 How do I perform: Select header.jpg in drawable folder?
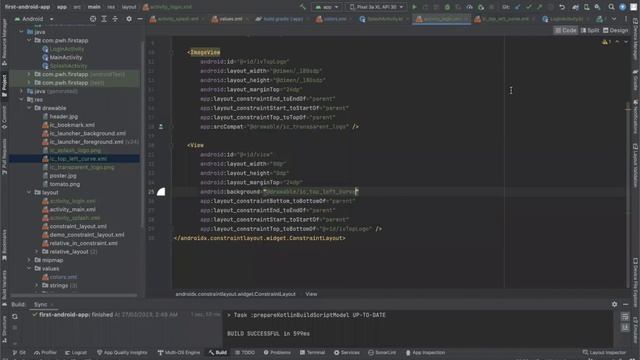tap(63, 116)
